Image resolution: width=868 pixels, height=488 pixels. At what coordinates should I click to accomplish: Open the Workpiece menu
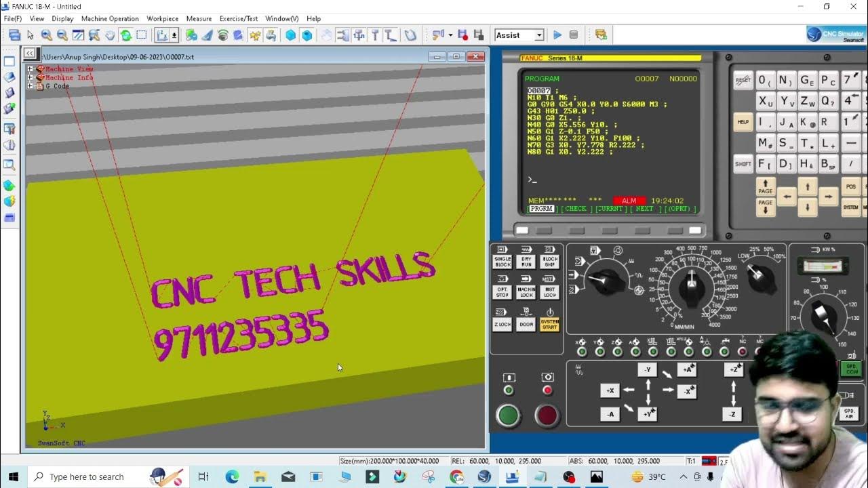(x=163, y=18)
